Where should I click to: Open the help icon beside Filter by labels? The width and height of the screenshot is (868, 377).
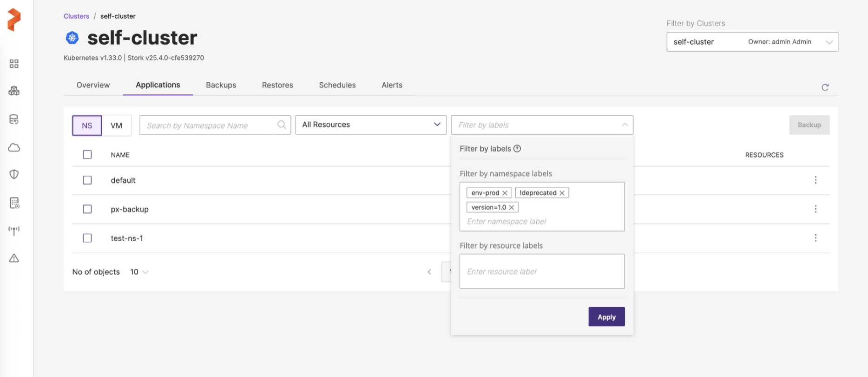(x=517, y=149)
